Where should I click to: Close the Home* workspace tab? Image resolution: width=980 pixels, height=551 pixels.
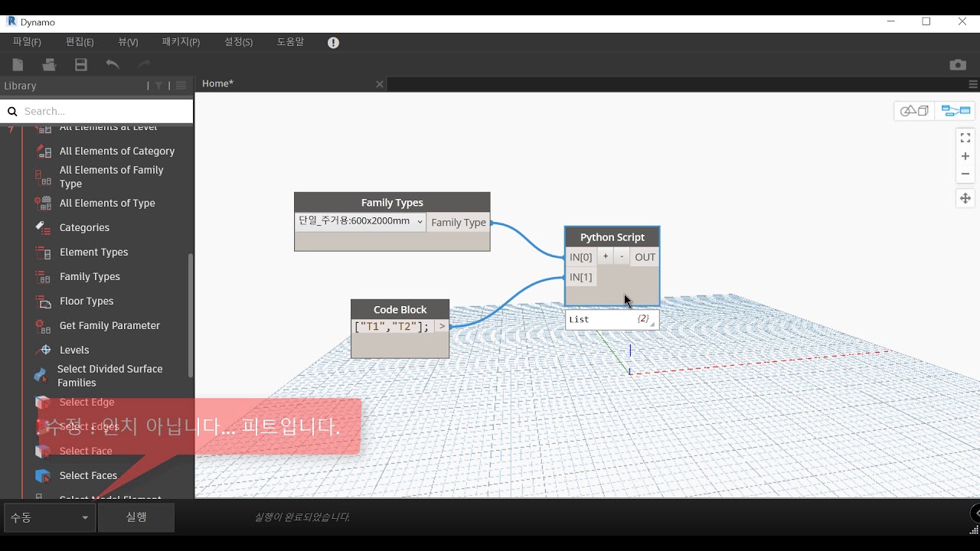point(379,84)
